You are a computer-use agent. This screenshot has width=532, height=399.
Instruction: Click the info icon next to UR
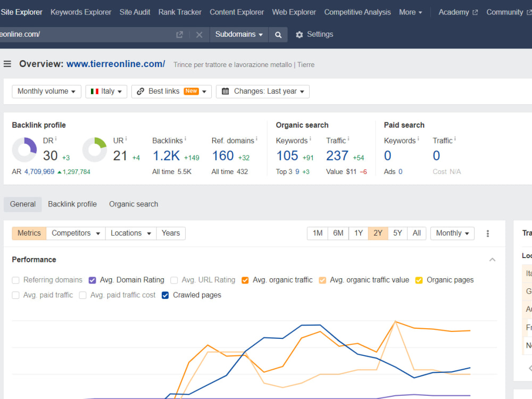tap(126, 139)
